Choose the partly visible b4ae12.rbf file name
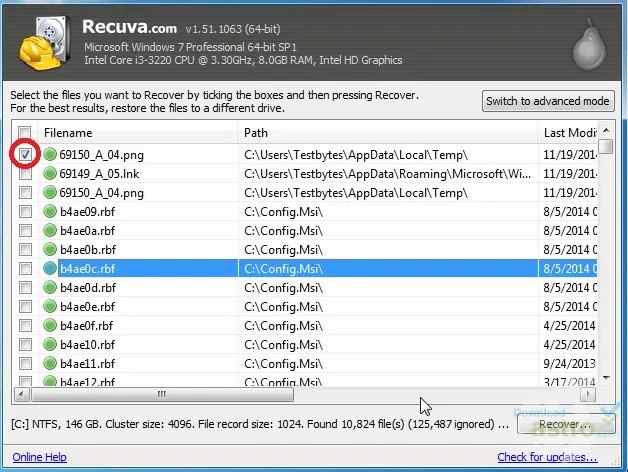This screenshot has height=472, width=628. coord(87,381)
